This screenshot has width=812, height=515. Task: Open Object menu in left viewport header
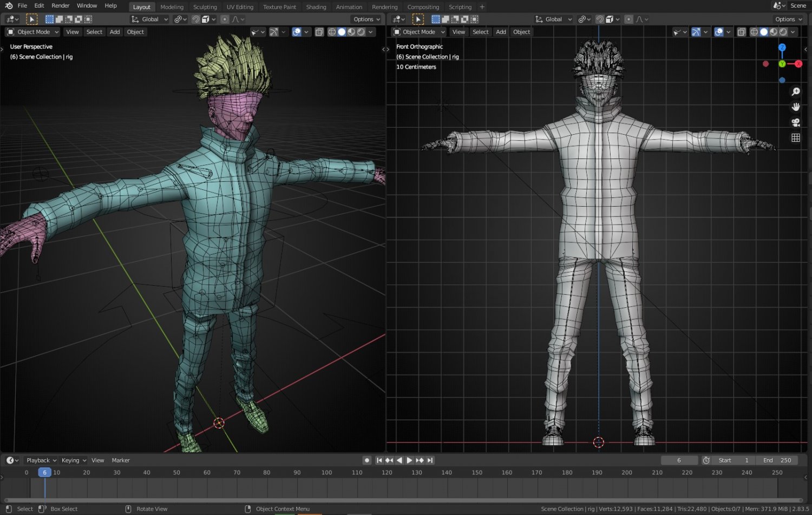(135, 32)
